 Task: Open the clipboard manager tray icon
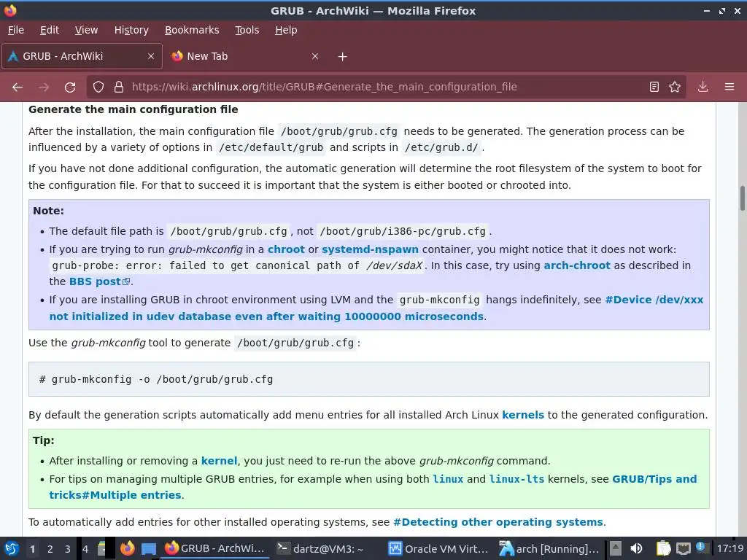[663, 548]
